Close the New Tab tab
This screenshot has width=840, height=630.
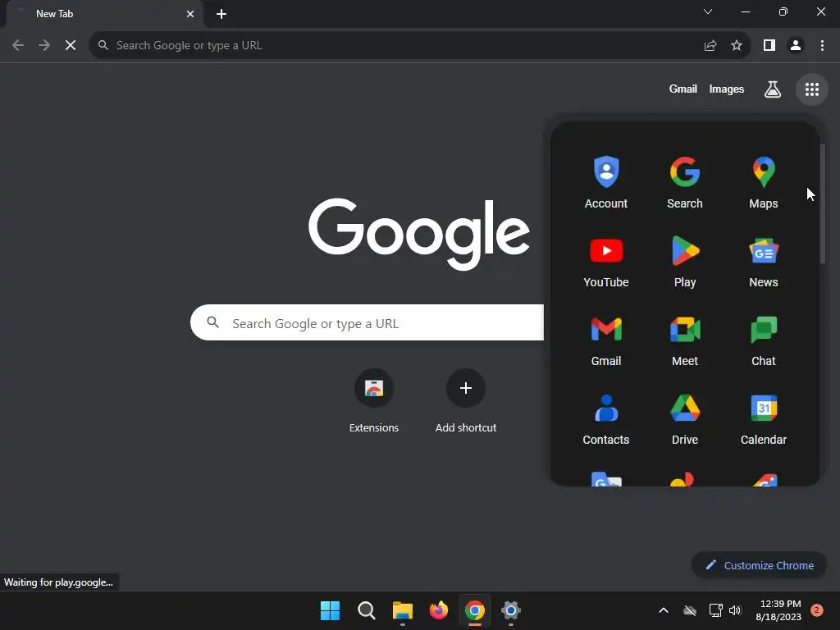tap(190, 14)
